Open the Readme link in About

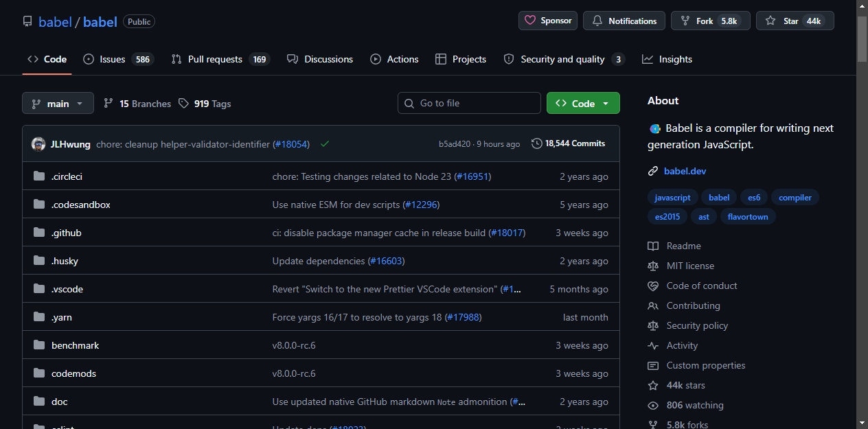click(x=675, y=246)
